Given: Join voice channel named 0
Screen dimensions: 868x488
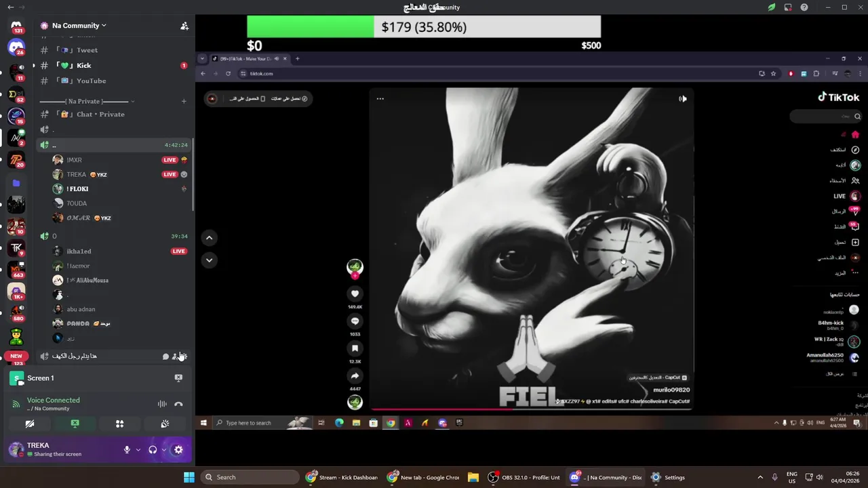Looking at the screenshot, I should pyautogui.click(x=113, y=236).
